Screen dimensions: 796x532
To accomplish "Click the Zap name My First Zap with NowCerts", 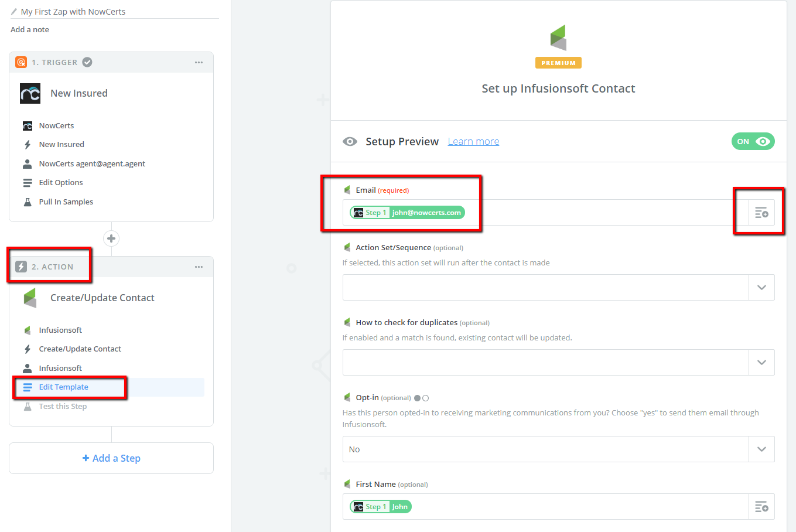I will tap(73, 12).
